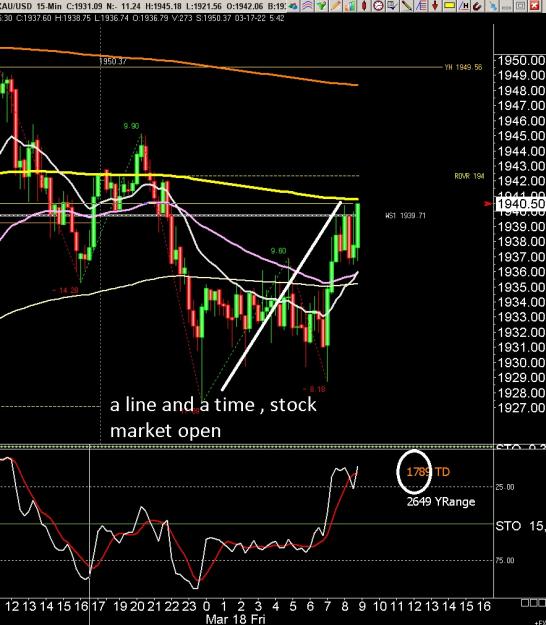Click the 1950.00 price axis label
Viewport: 546px width, 625px height.
pyautogui.click(x=521, y=61)
